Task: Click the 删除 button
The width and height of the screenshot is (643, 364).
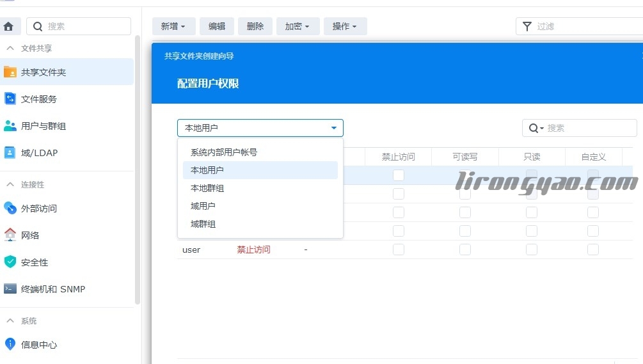Action: [255, 26]
